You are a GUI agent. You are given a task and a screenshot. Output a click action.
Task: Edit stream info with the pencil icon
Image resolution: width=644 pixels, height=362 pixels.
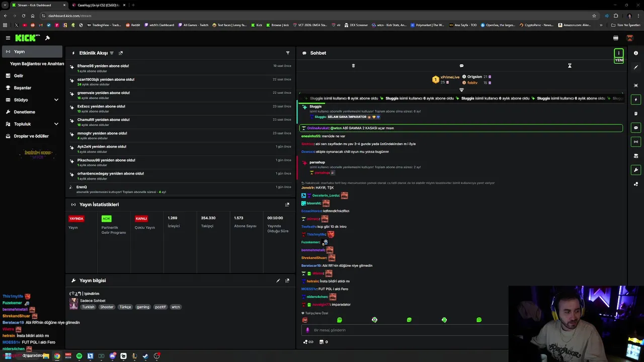click(x=278, y=281)
